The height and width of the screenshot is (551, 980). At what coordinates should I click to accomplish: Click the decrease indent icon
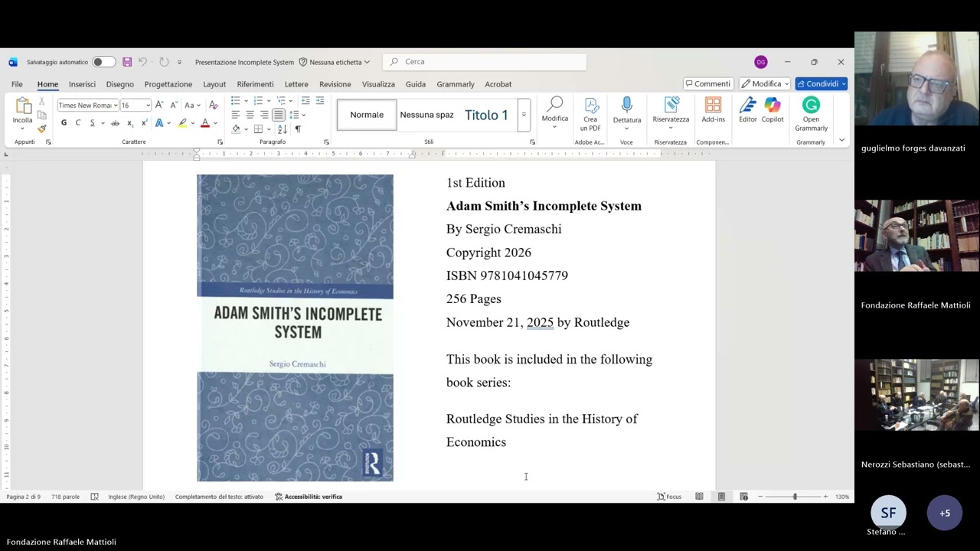[305, 101]
